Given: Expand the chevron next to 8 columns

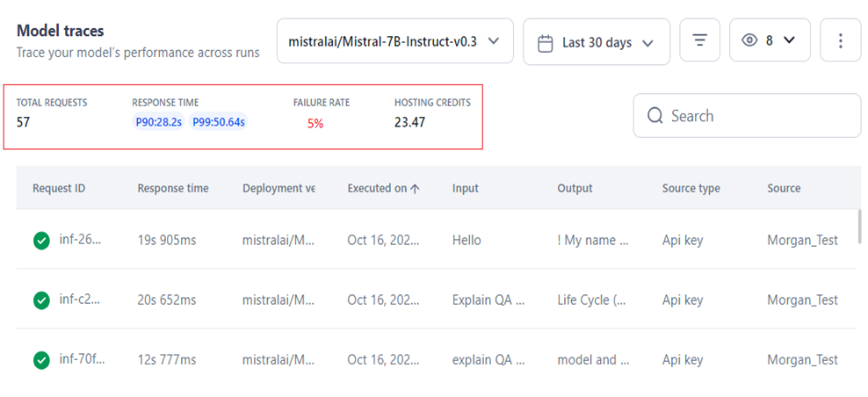Looking at the screenshot, I should point(789,40).
